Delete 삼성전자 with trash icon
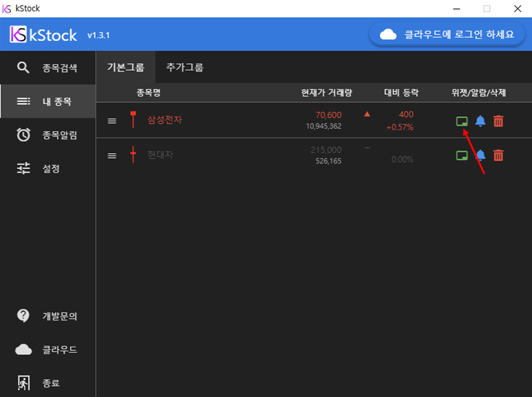This screenshot has width=532, height=397. point(498,121)
